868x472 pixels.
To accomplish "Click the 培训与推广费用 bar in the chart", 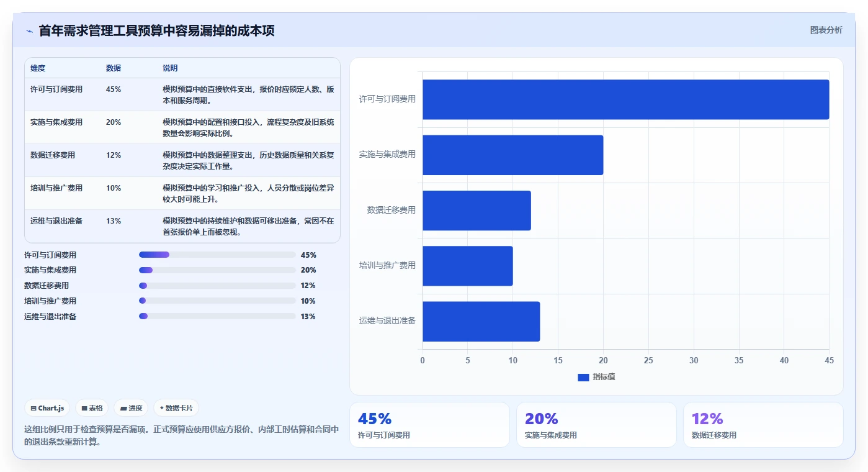I will 467,266.
